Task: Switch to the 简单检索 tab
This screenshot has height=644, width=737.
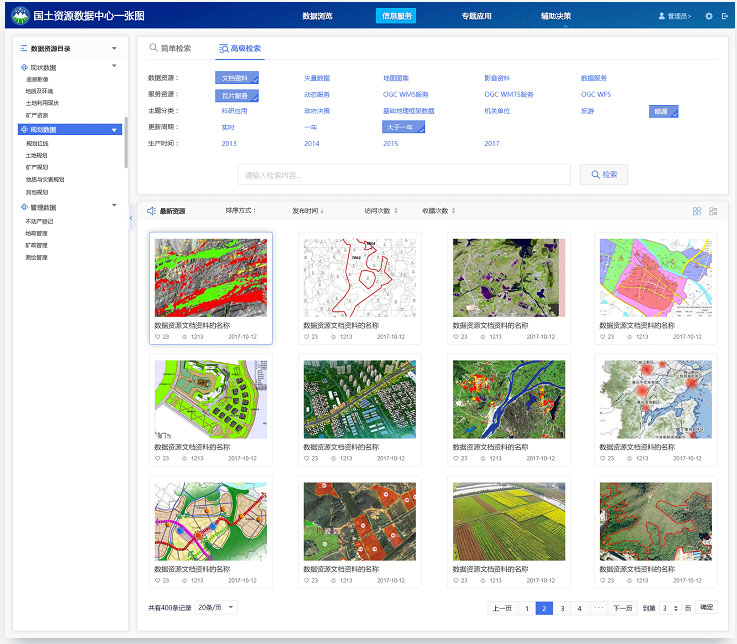Action: (170, 48)
